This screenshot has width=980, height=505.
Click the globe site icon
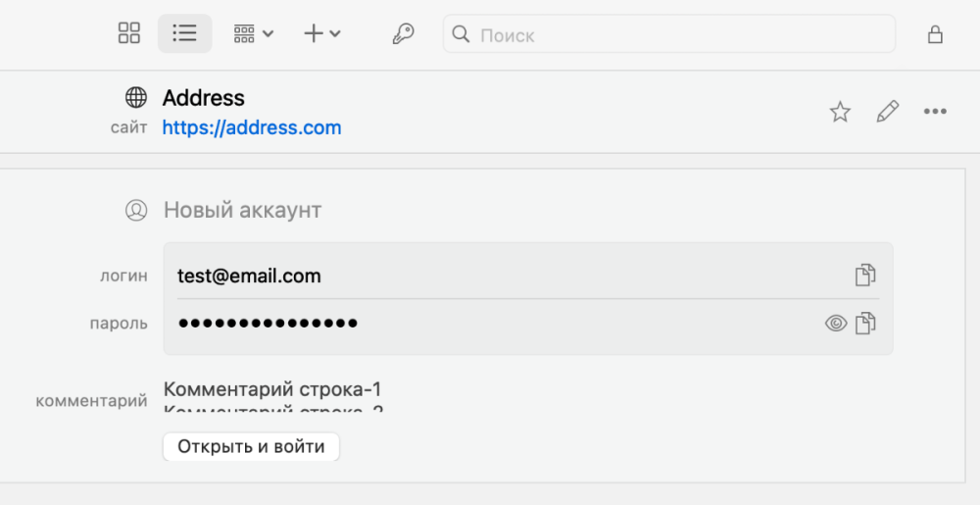(136, 97)
